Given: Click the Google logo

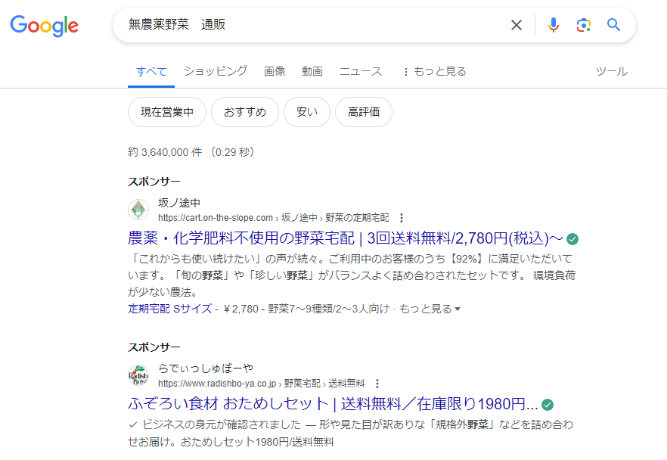Looking at the screenshot, I should point(44,26).
